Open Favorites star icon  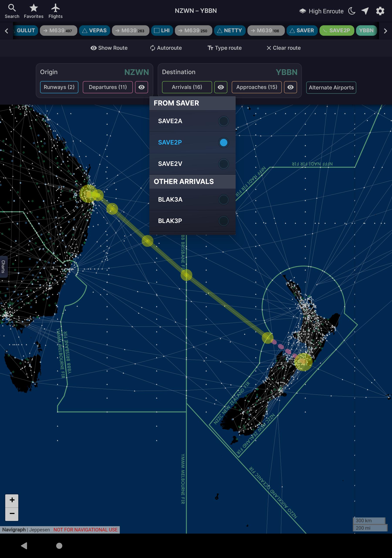[34, 11]
